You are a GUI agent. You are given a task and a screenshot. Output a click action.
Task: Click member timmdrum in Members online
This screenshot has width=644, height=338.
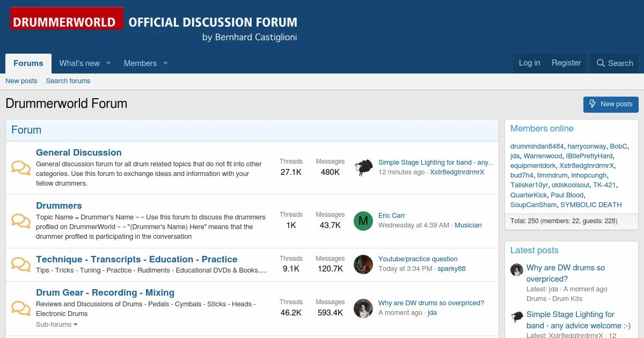pos(552,175)
